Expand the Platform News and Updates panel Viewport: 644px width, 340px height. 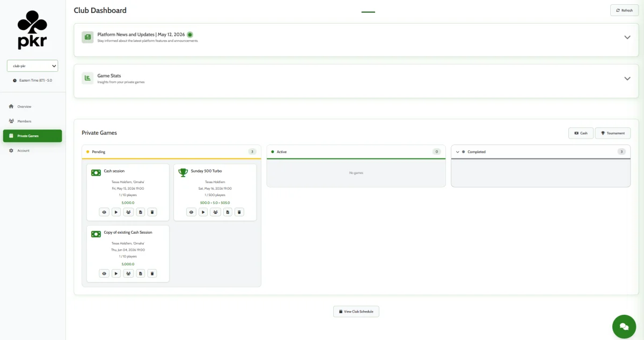pos(627,38)
